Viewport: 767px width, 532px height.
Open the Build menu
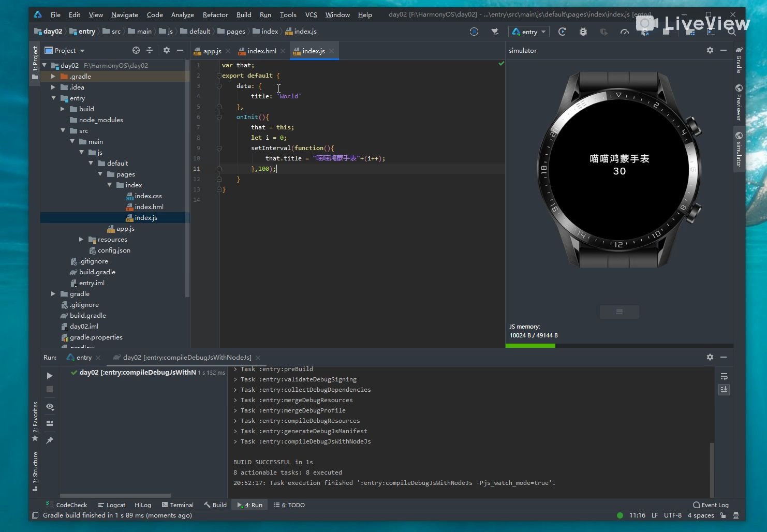(244, 14)
